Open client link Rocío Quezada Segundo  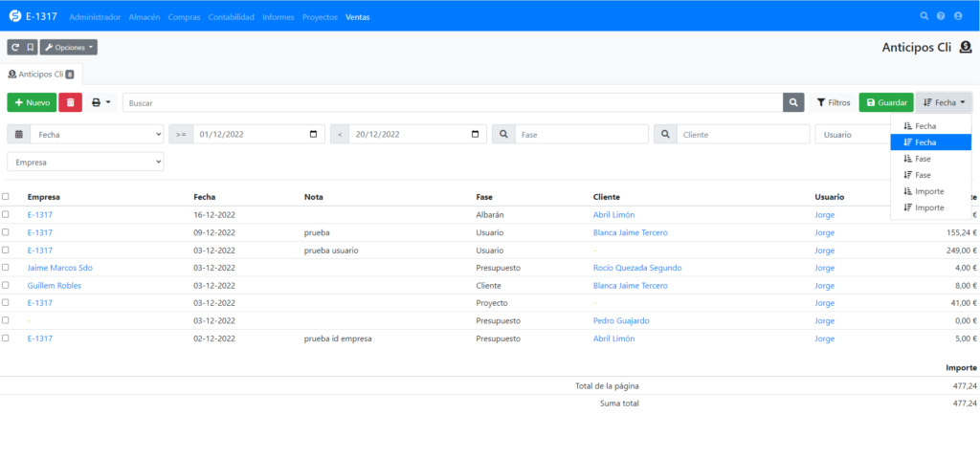pyautogui.click(x=636, y=268)
